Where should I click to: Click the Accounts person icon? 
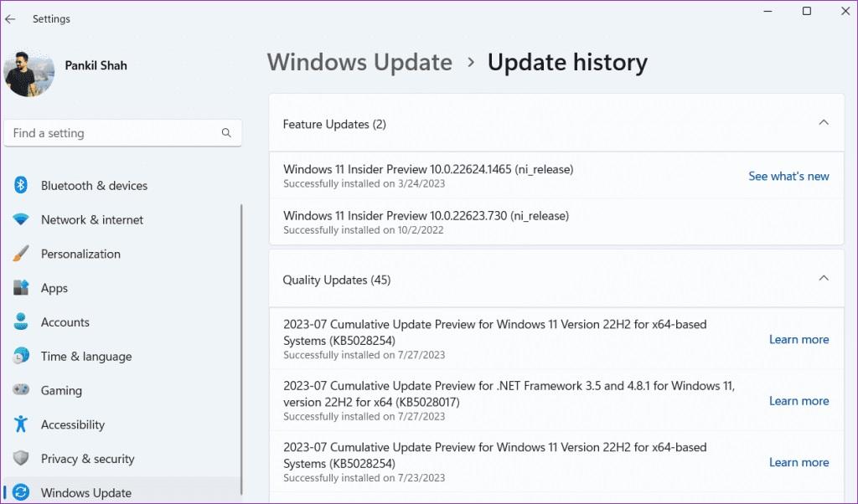[x=21, y=322]
